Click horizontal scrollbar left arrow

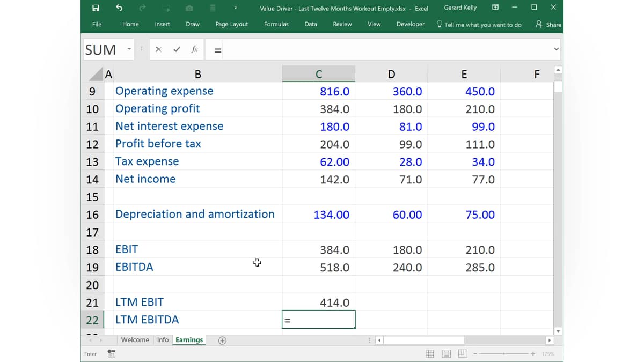(379, 341)
